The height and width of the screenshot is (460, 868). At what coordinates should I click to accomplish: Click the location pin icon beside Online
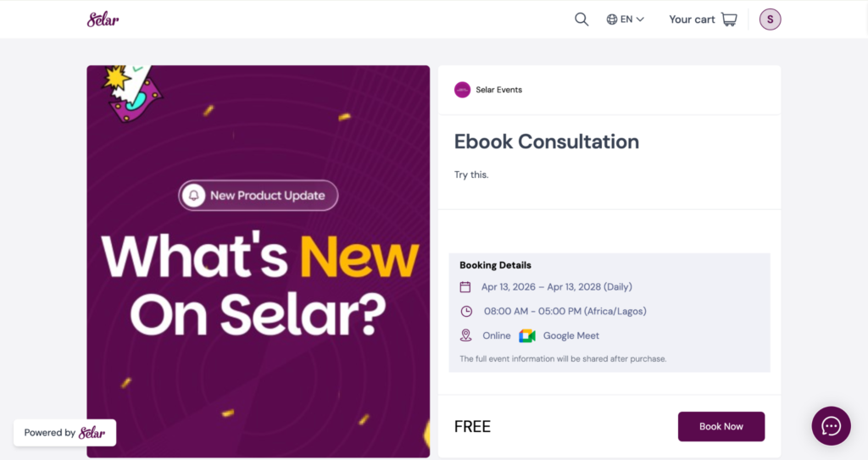click(x=465, y=335)
